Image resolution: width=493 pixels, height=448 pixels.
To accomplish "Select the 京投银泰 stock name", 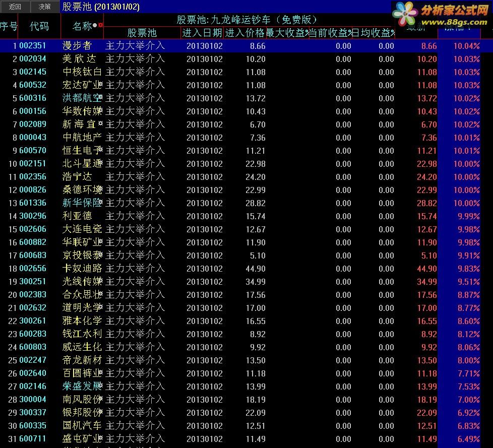I will pyautogui.click(x=82, y=255).
